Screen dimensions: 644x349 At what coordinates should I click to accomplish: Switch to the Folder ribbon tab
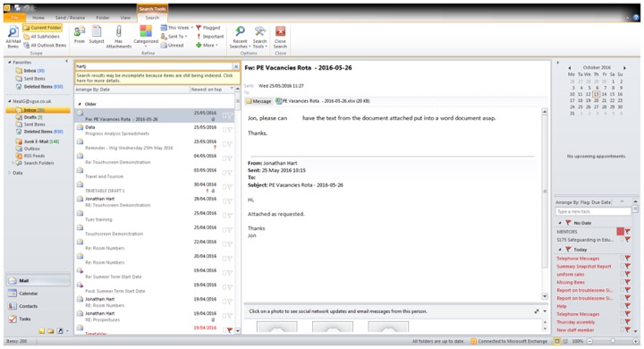[x=103, y=18]
